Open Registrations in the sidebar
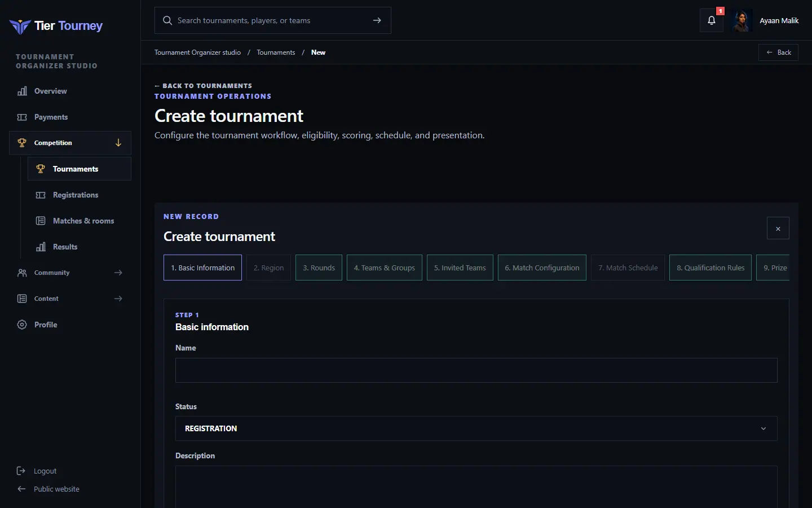The height and width of the screenshot is (508, 812). tap(80, 195)
